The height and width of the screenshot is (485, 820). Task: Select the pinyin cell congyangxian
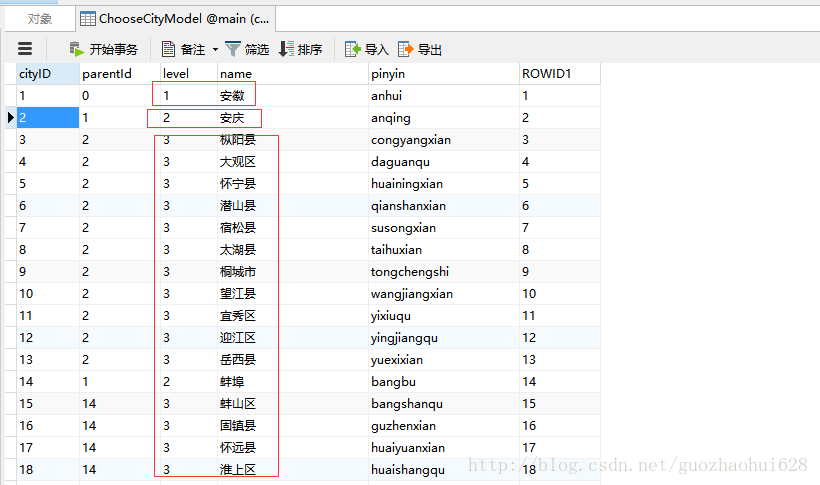[444, 140]
